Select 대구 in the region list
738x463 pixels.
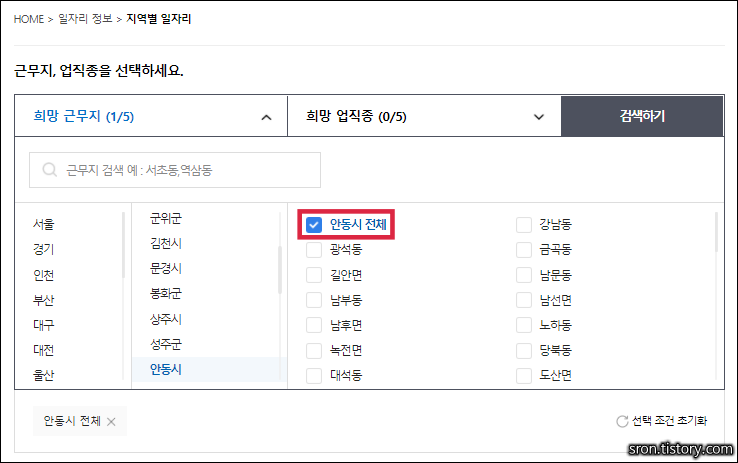pos(43,325)
